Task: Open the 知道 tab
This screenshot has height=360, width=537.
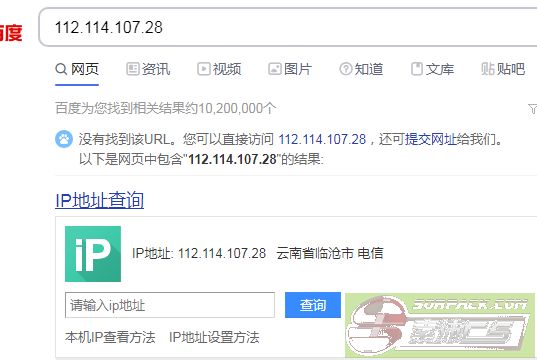Action: (x=361, y=69)
